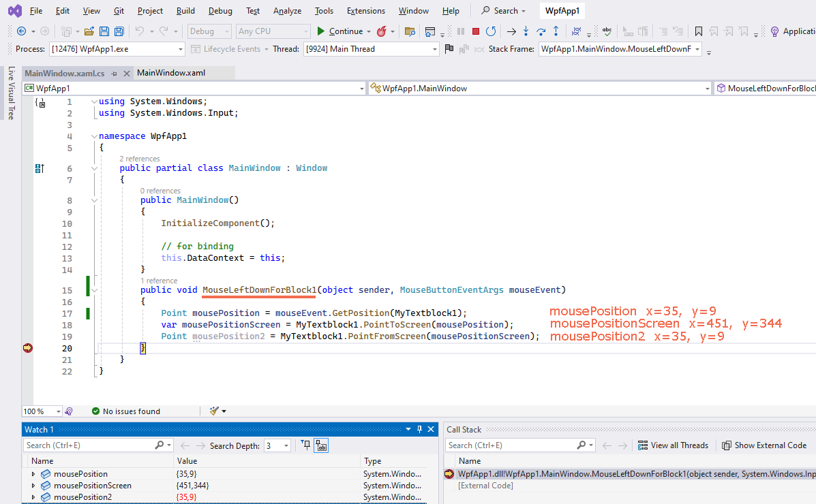Click the Step Into arrow icon

tap(526, 31)
